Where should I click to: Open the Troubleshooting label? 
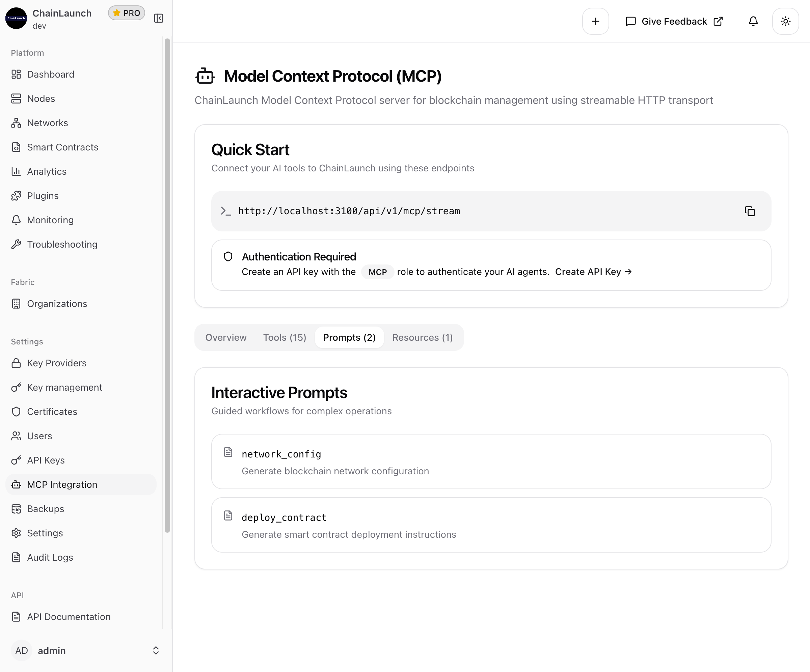(x=62, y=245)
